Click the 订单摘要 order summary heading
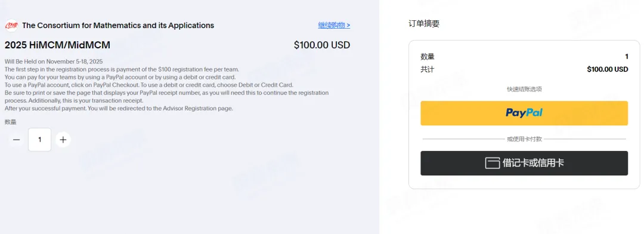 pyautogui.click(x=424, y=24)
